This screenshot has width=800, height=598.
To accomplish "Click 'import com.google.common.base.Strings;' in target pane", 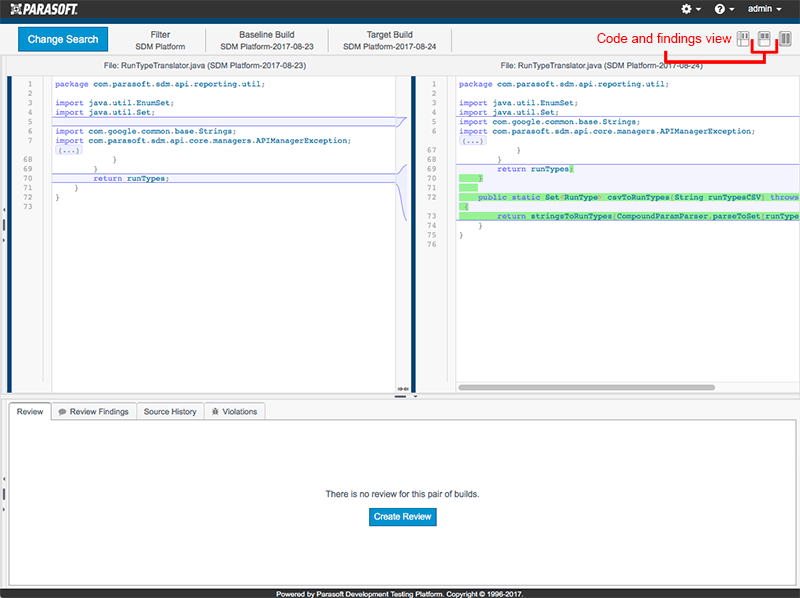I will click(x=549, y=121).
